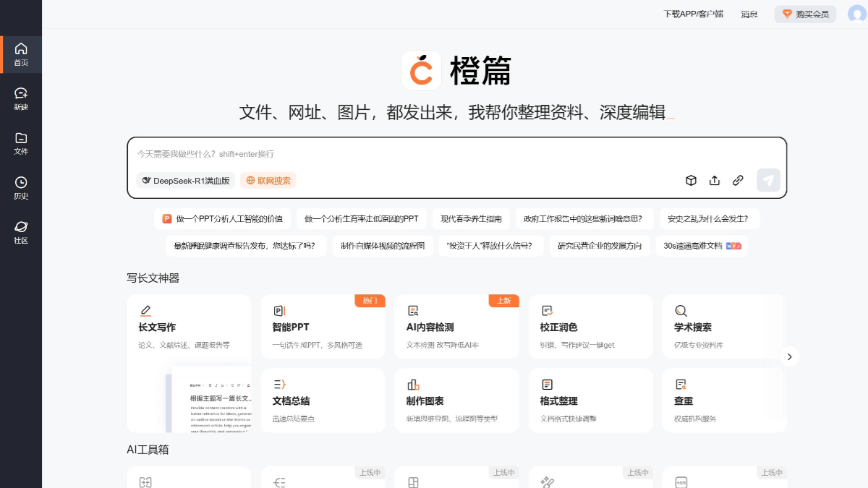This screenshot has height=488, width=868.
Task: Click the upload file icon in the input box
Action: [x=715, y=181]
